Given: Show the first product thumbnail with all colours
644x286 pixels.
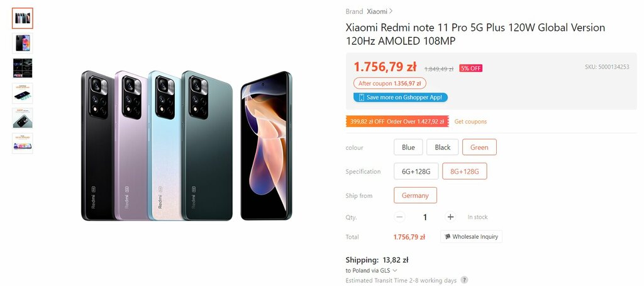Looking at the screenshot, I should pos(23,18).
